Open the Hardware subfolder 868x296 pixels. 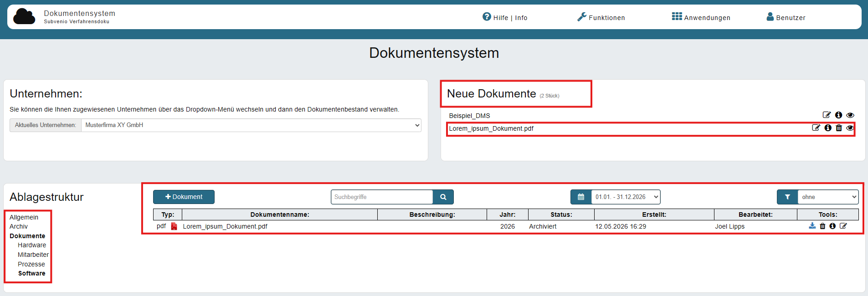tap(32, 245)
